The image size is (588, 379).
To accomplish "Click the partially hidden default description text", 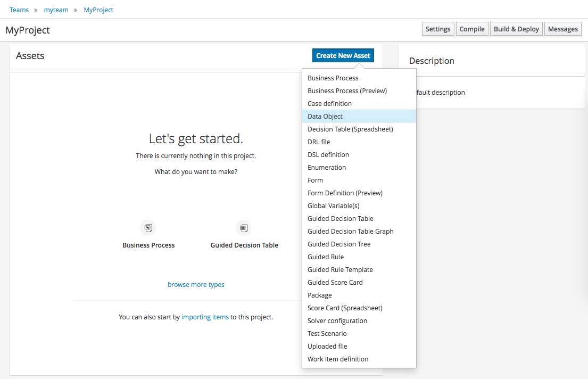I will (x=441, y=92).
